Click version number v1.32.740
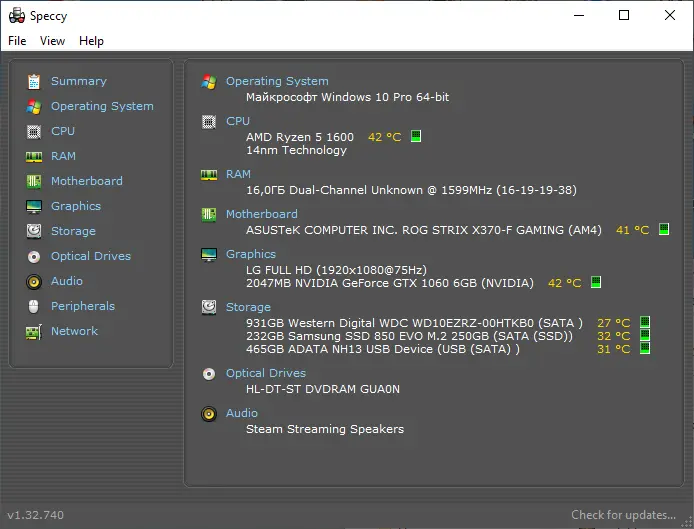The image size is (694, 529). (35, 515)
